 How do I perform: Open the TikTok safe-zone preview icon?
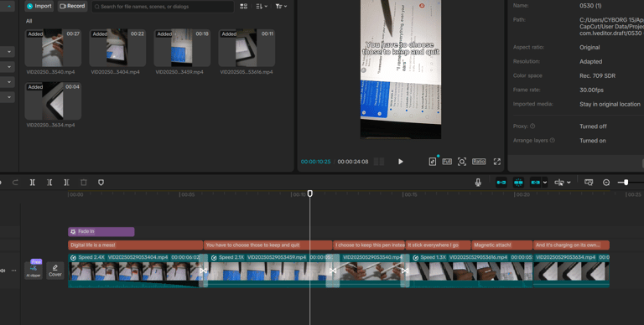click(x=433, y=162)
